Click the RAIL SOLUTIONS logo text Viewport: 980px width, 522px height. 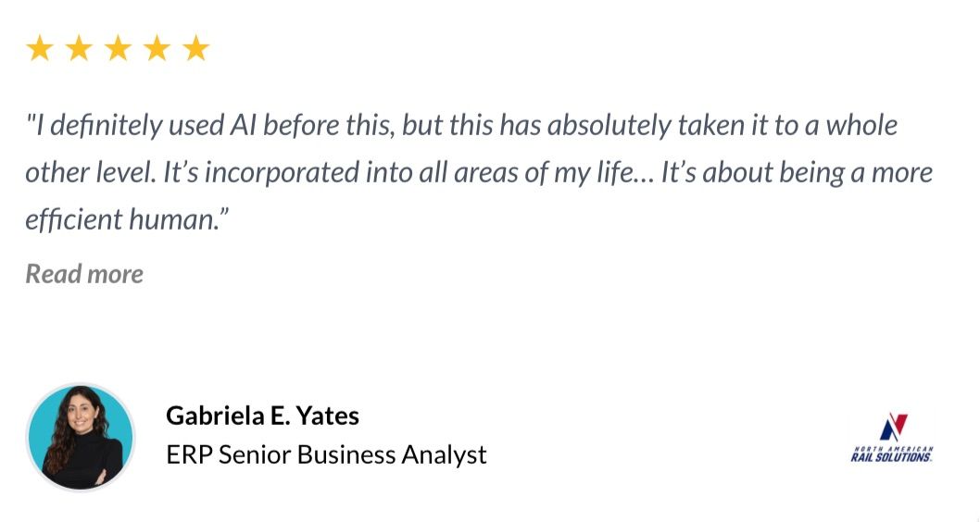[891, 457]
